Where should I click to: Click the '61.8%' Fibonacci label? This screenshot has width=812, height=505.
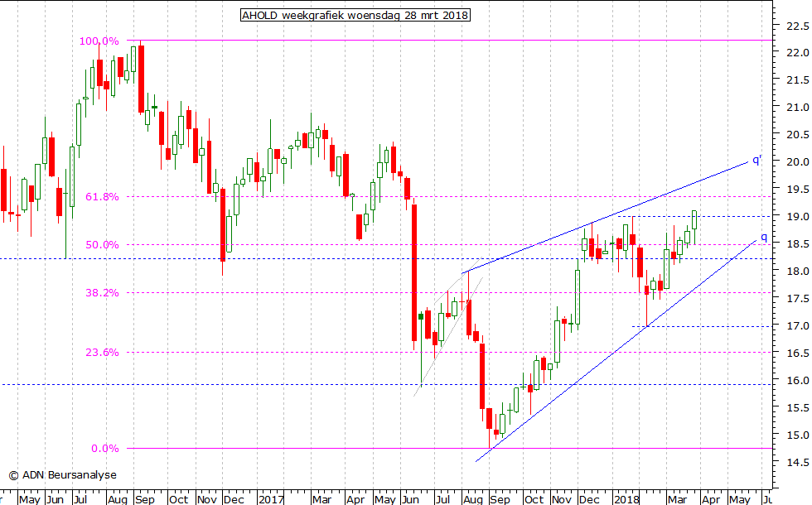102,197
